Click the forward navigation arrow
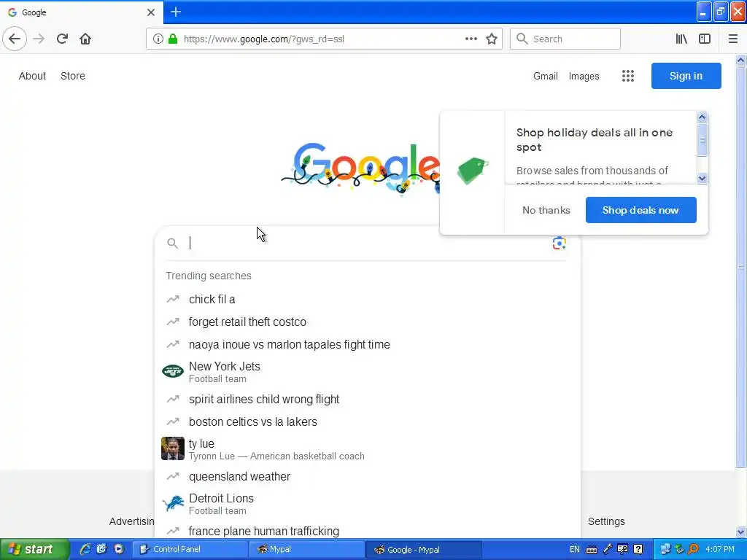The image size is (747, 560). [x=39, y=39]
